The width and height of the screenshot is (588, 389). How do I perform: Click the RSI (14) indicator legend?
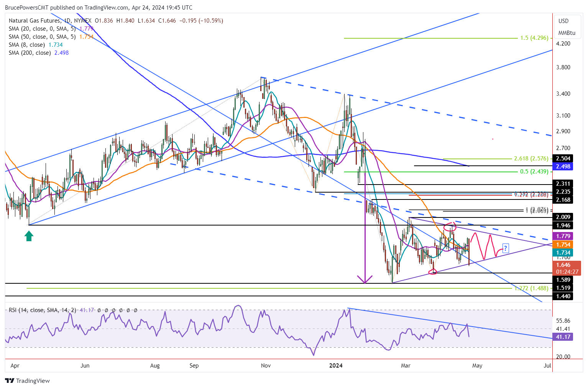click(x=42, y=310)
